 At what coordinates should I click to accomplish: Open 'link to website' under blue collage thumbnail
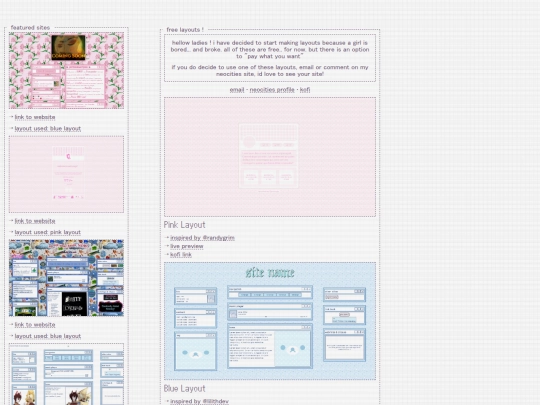[35, 324]
